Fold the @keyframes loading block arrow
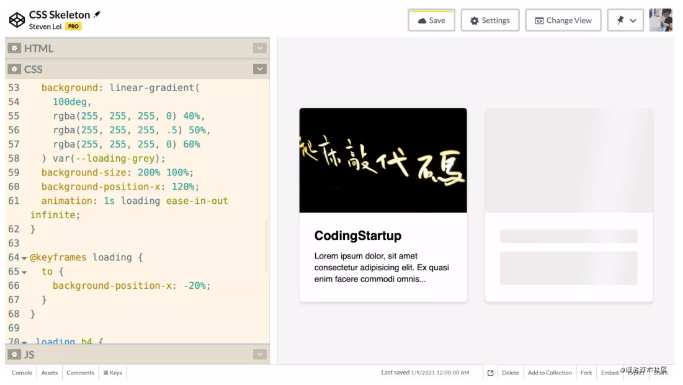Viewport: 683px width, 385px height. (x=24, y=258)
